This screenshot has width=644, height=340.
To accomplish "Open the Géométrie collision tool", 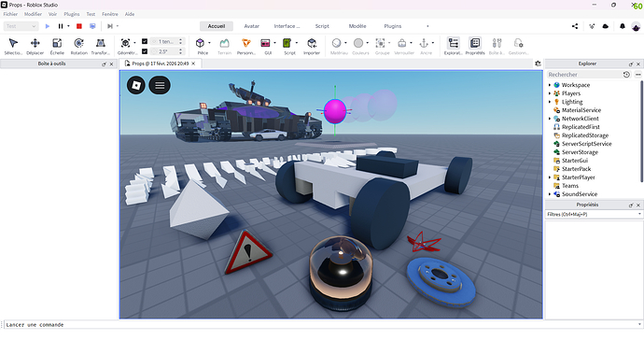I will click(126, 46).
